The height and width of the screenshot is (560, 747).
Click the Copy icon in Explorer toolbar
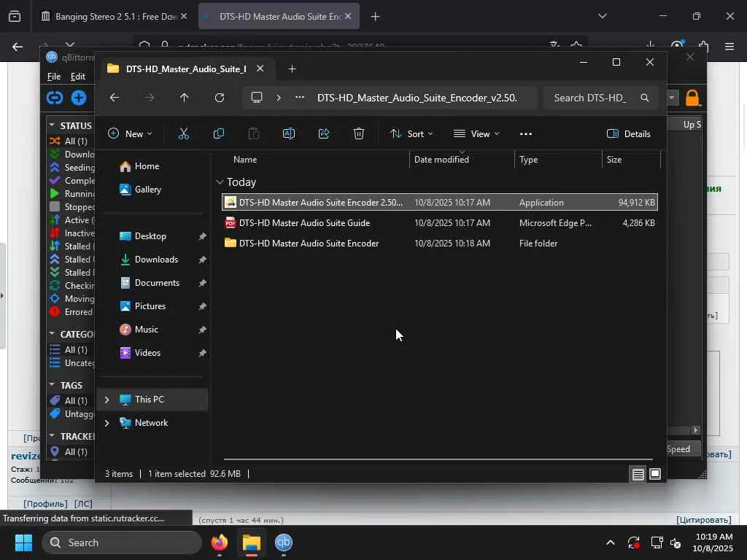(x=219, y=134)
